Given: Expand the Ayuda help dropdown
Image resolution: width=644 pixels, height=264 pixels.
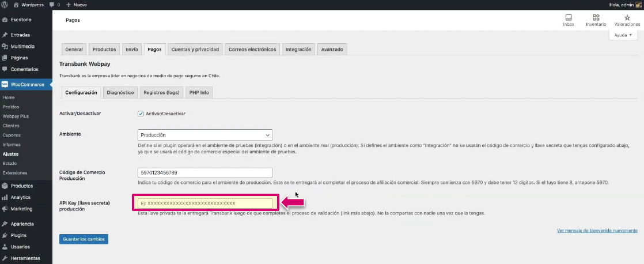Looking at the screenshot, I should (623, 35).
